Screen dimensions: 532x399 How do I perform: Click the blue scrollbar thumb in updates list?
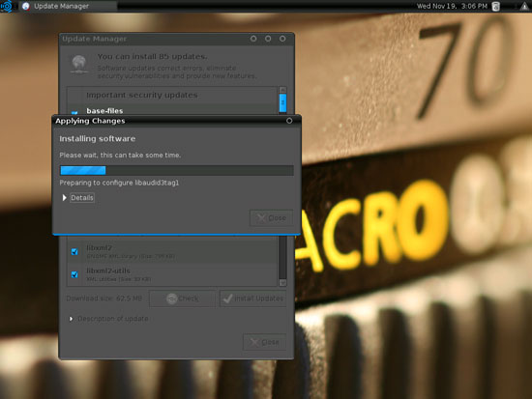(x=282, y=102)
